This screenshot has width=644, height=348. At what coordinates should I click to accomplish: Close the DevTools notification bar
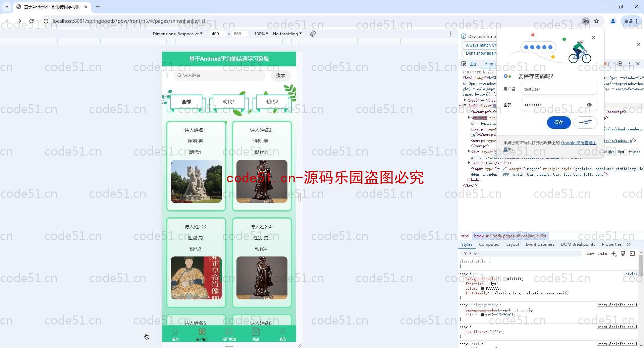(x=638, y=44)
